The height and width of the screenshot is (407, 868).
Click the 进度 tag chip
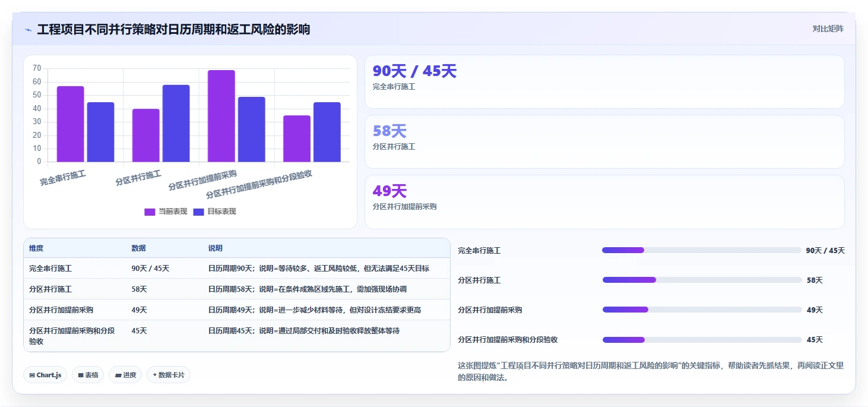click(125, 375)
